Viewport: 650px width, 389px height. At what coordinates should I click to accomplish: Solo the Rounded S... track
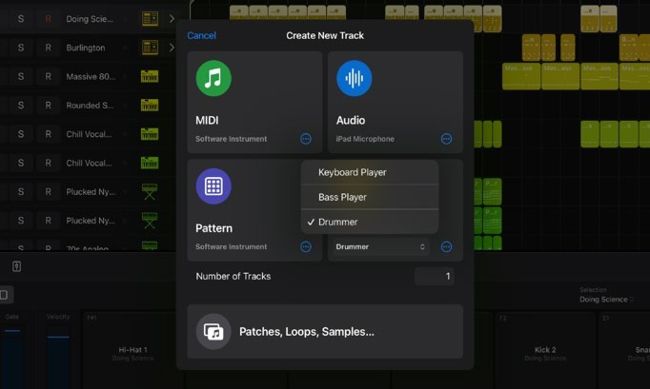[21, 105]
